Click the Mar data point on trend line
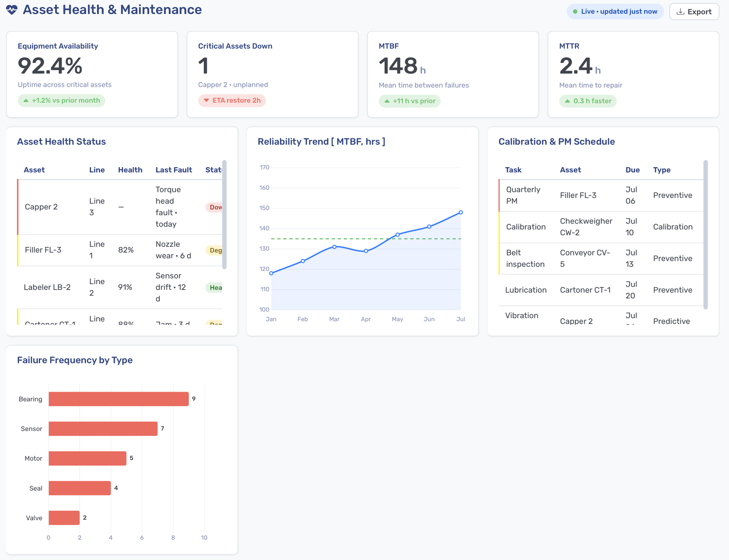This screenshot has width=729, height=560. point(334,247)
